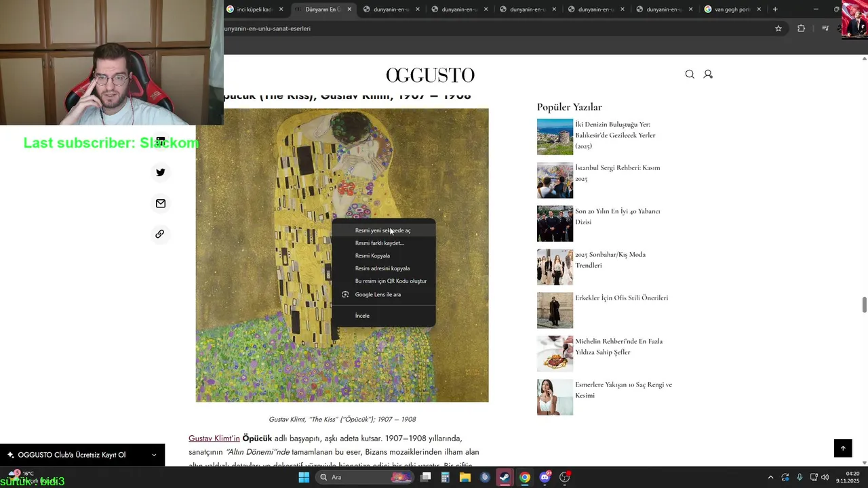Bookmark this page with the star icon

point(778,28)
